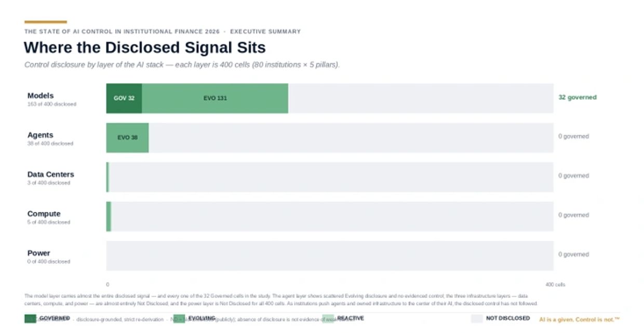Click the thin green Data Centers bar

108,177
